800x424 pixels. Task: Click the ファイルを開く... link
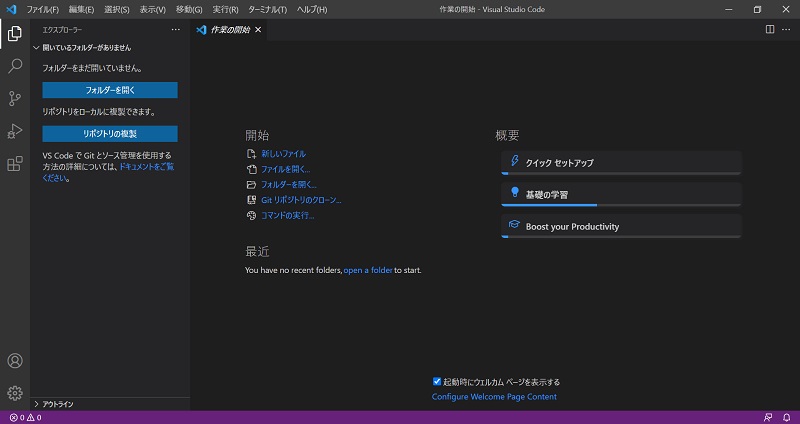[286, 169]
